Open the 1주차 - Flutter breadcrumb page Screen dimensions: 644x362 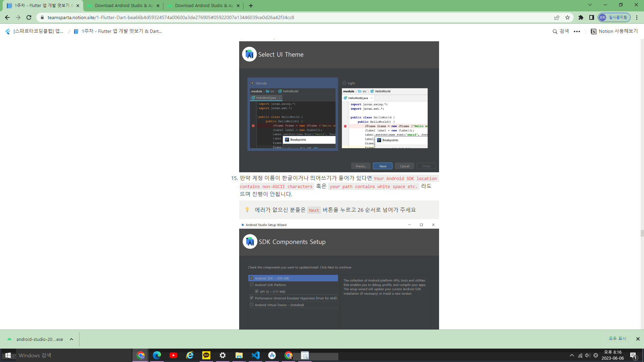[118, 31]
